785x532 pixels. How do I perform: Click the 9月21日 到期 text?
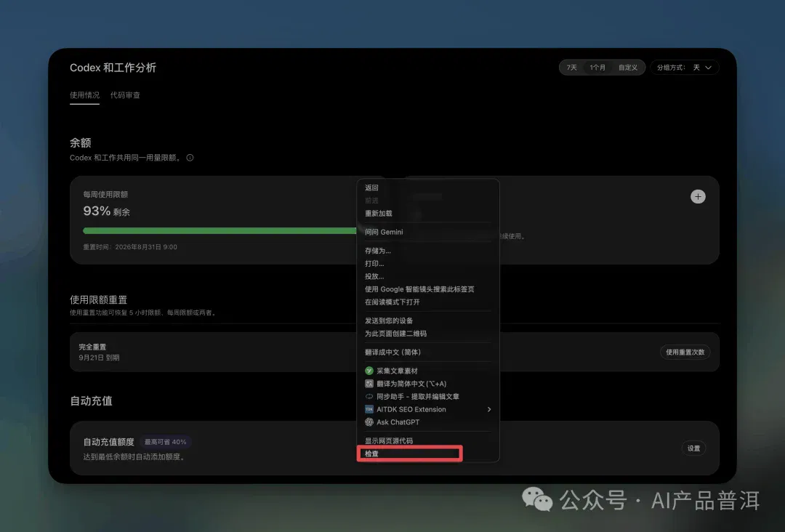coord(99,358)
